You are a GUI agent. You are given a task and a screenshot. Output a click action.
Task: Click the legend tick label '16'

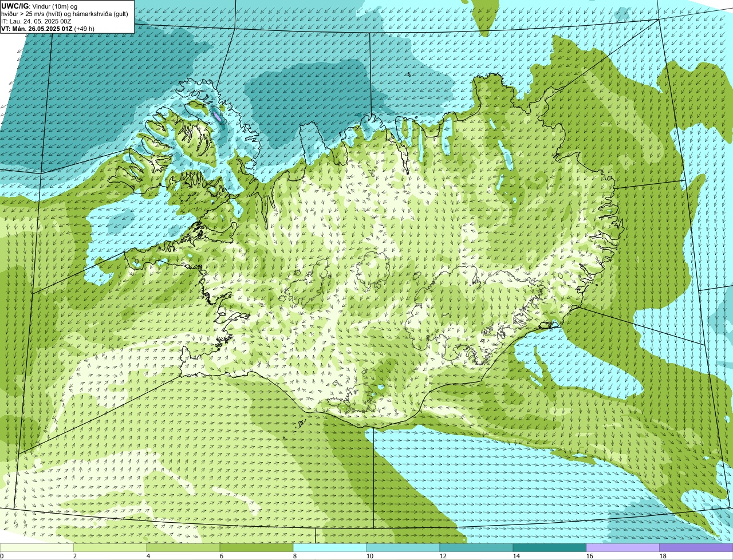point(590,556)
